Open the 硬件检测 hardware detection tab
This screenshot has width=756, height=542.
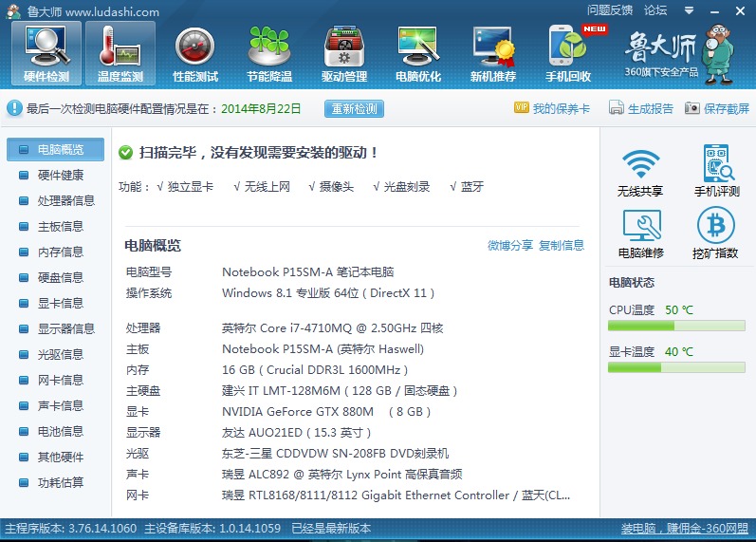(46, 53)
